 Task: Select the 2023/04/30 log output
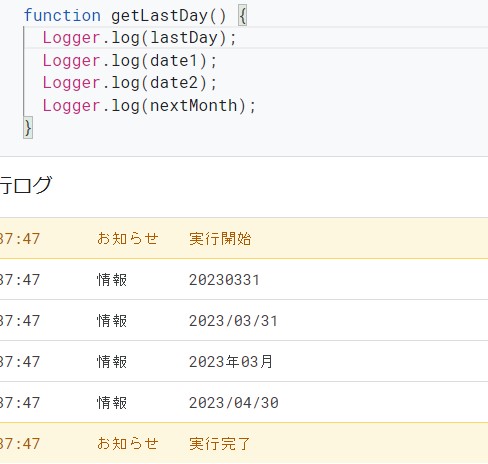point(234,403)
